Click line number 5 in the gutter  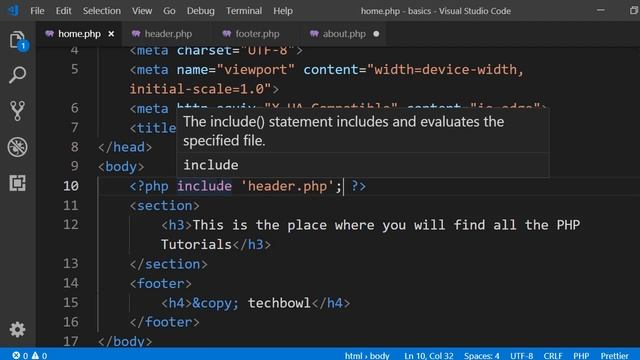pos(75,69)
